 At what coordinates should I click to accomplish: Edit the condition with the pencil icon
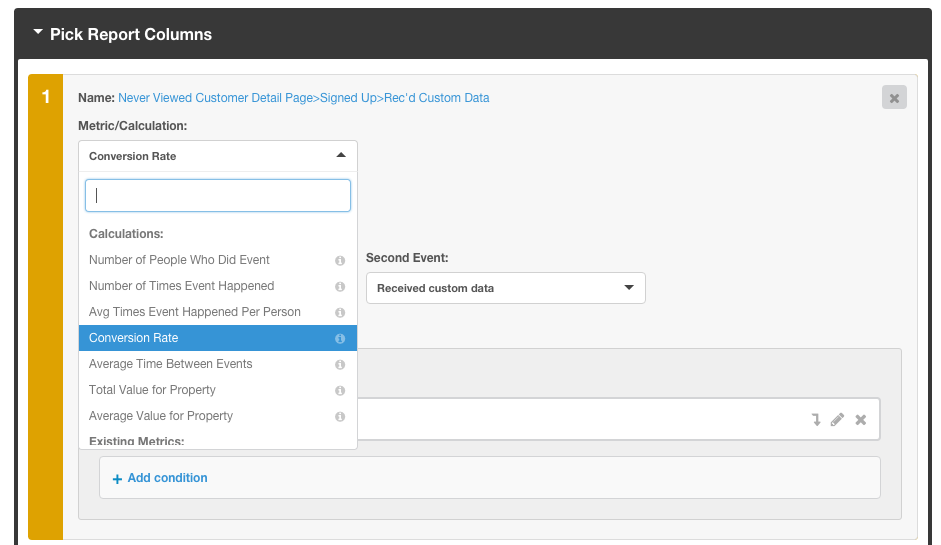(838, 420)
